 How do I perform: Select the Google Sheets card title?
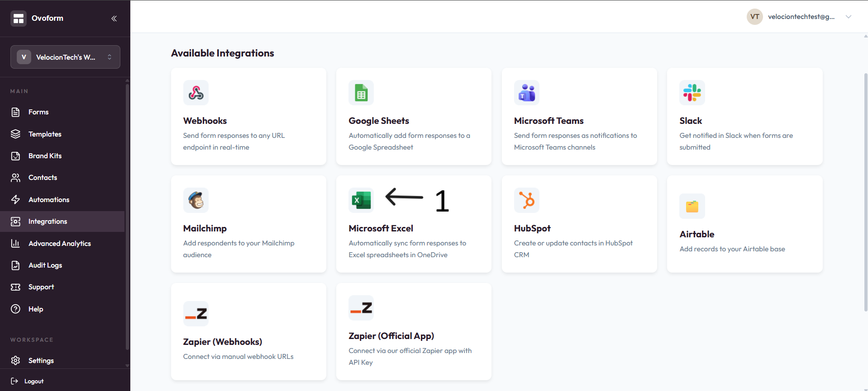point(379,121)
